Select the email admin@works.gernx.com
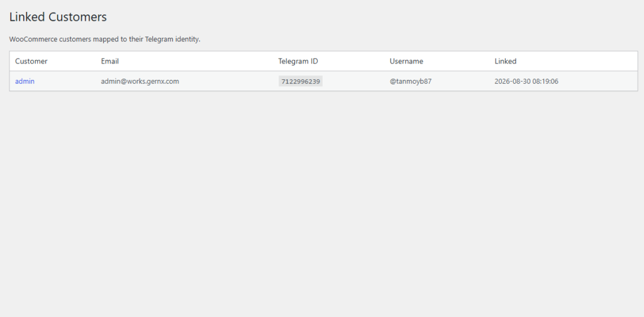644x317 pixels. click(140, 81)
